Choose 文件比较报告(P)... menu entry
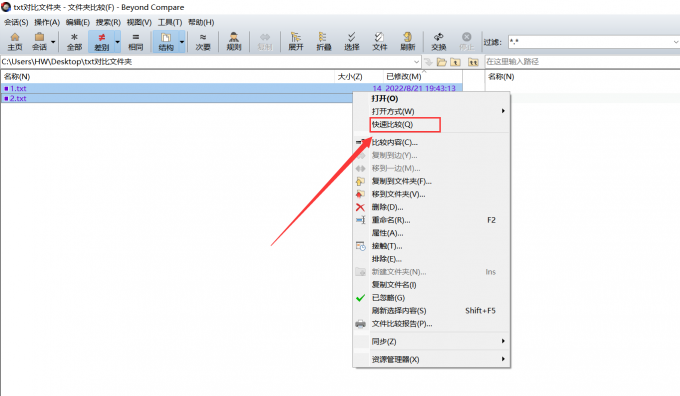Screen dimensions: 680x396 coord(431,324)
